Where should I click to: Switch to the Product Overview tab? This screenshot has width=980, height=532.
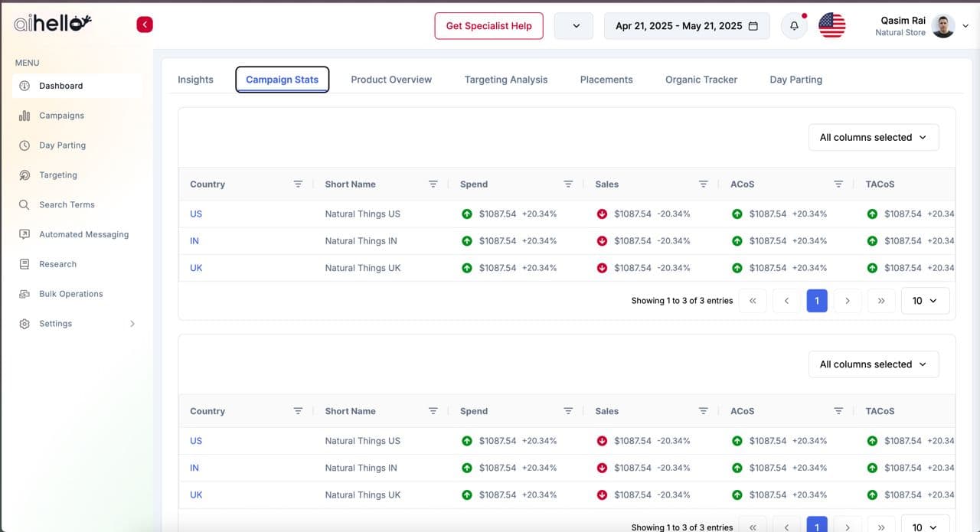coord(391,80)
